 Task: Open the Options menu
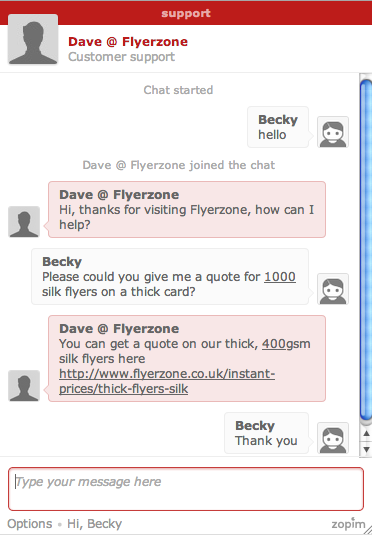pyautogui.click(x=30, y=524)
